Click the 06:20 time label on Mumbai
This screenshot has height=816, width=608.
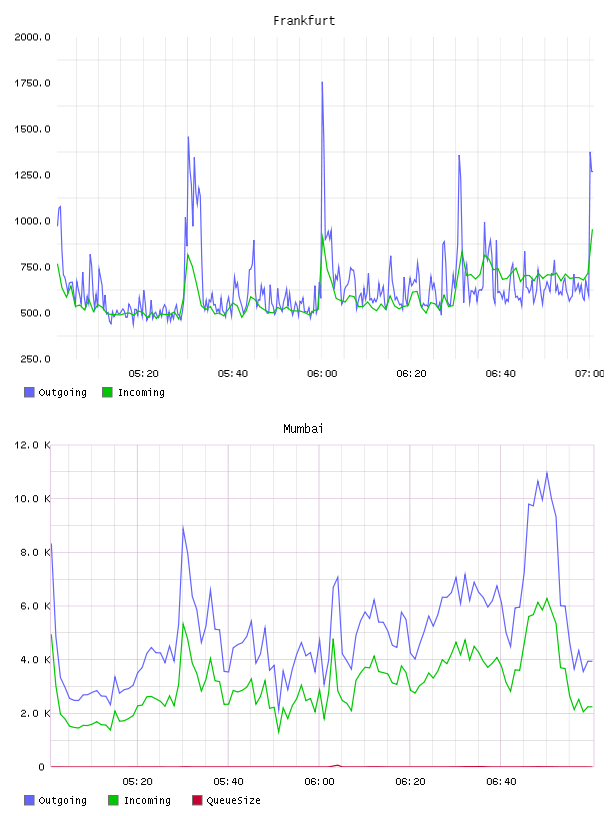(410, 782)
